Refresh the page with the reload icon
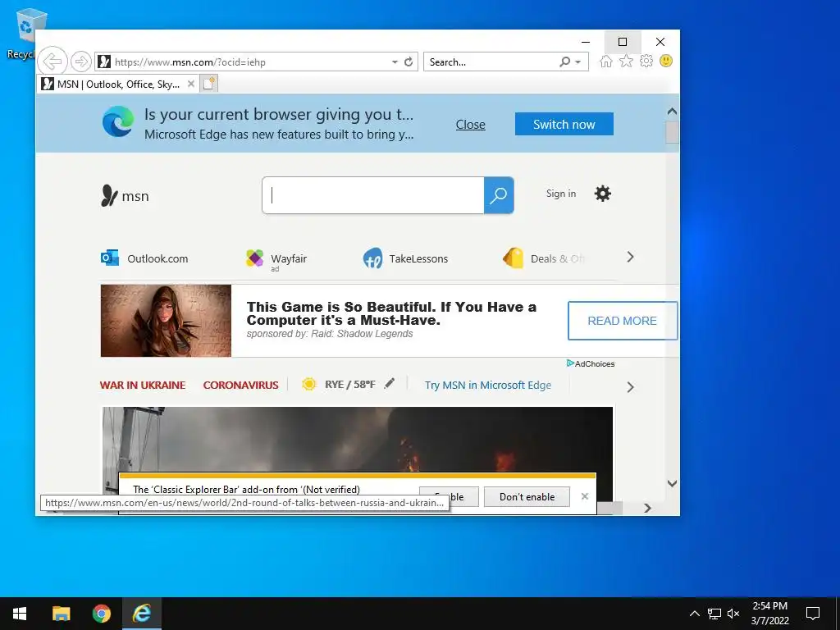The image size is (840, 630). (409, 62)
